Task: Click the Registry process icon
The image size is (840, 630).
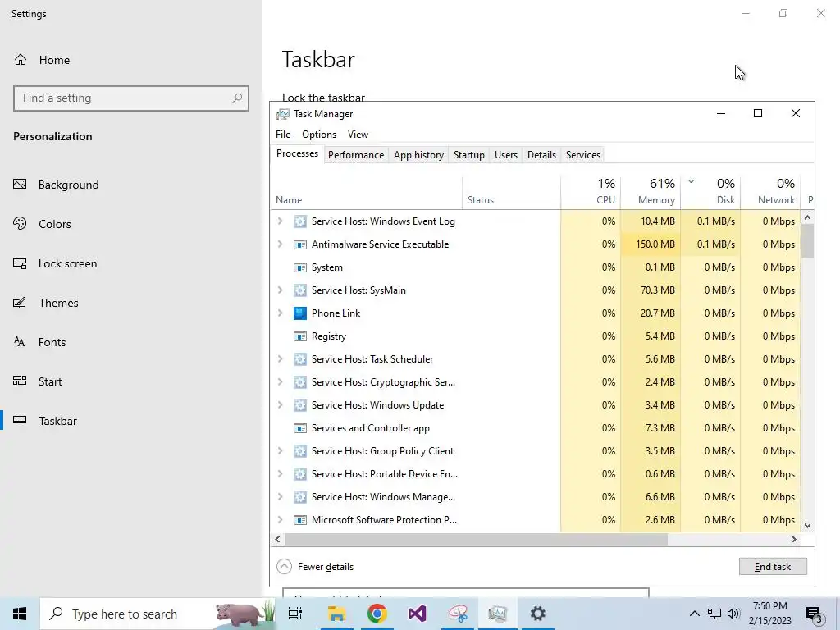Action: (300, 336)
